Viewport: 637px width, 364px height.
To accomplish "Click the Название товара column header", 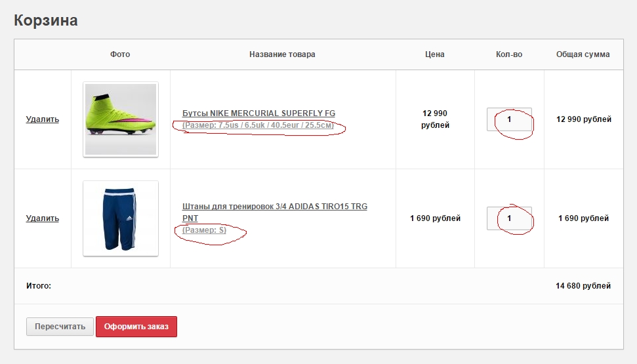I will (x=282, y=54).
